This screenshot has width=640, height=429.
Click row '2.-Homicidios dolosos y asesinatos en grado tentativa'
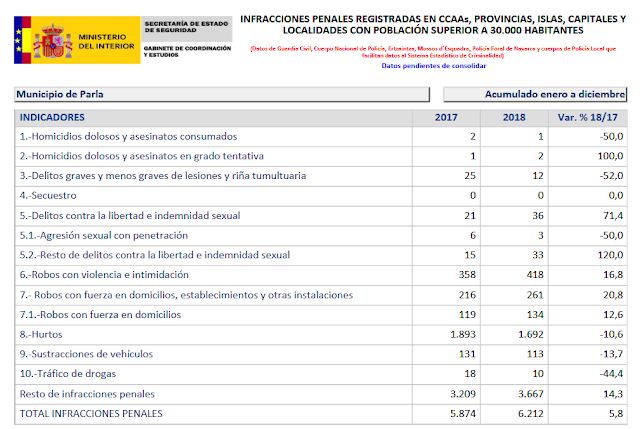coord(320,156)
